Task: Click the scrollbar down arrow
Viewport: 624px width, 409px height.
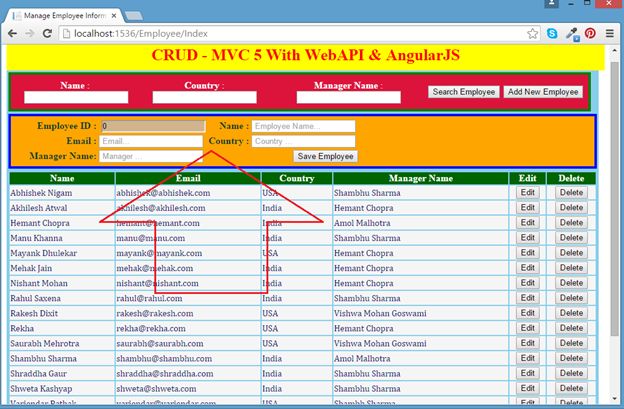Action: 615,398
